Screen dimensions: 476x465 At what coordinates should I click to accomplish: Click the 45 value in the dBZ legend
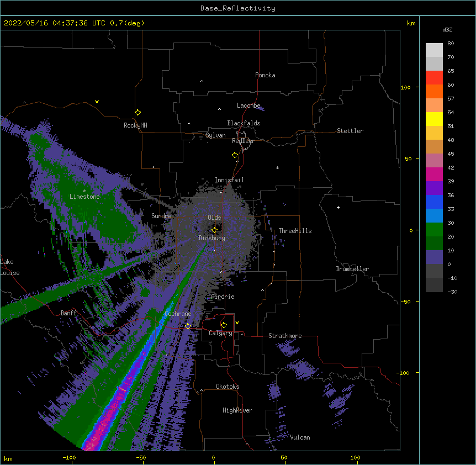point(451,154)
